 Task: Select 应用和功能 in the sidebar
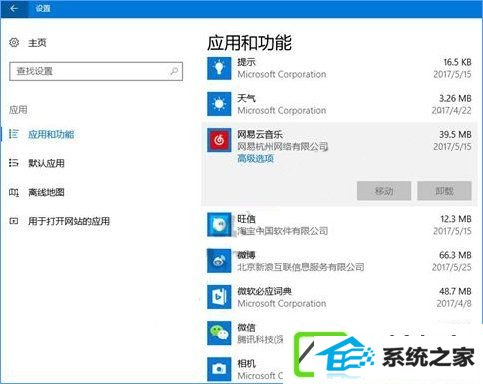point(51,134)
